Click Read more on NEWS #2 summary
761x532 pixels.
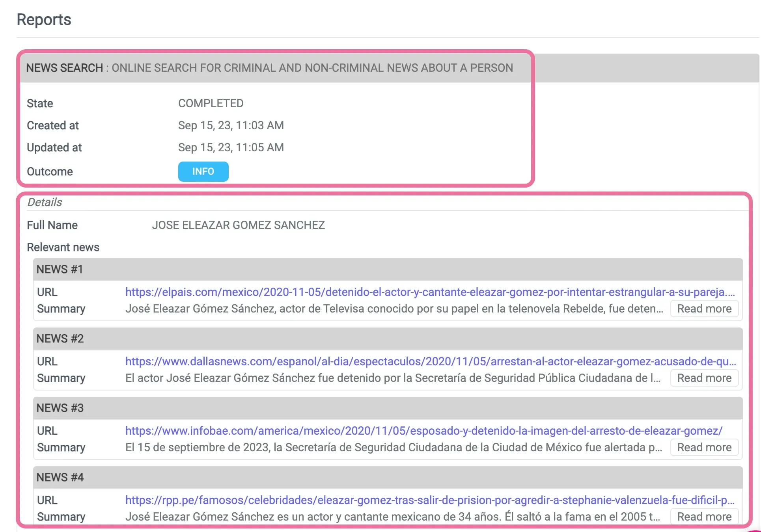(x=704, y=378)
